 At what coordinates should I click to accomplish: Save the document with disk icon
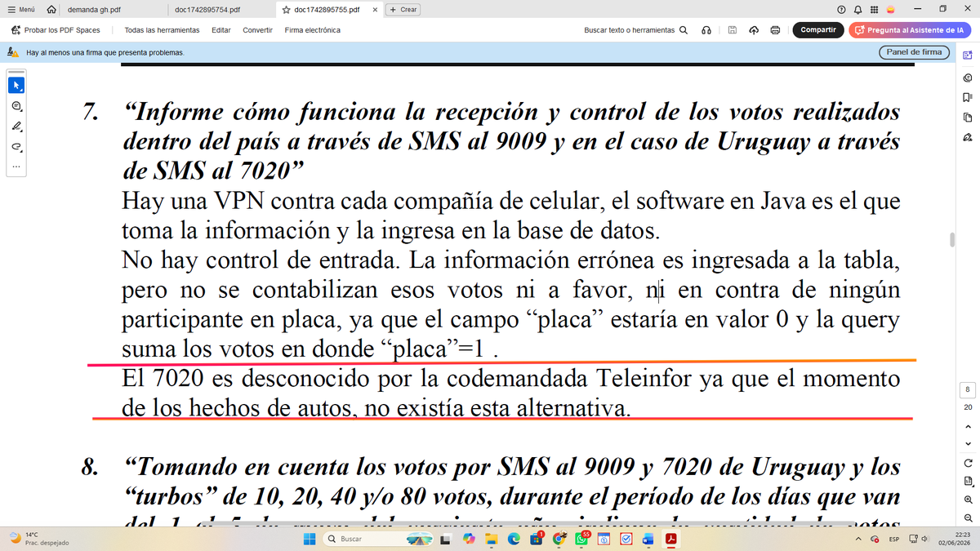733,30
